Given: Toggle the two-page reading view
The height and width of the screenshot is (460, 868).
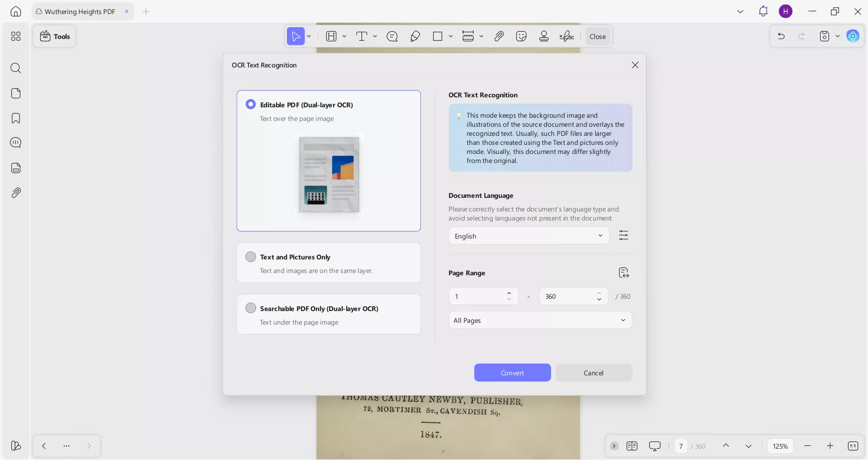Looking at the screenshot, I should coord(632,446).
